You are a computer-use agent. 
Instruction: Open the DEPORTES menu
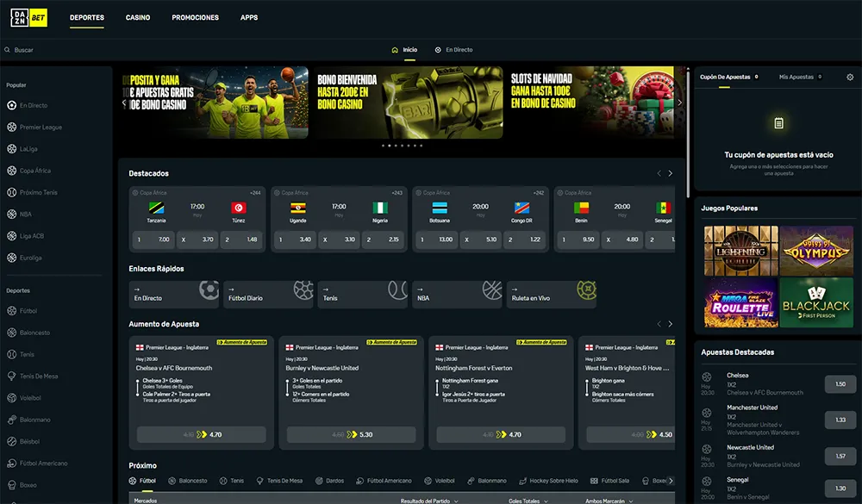87,17
